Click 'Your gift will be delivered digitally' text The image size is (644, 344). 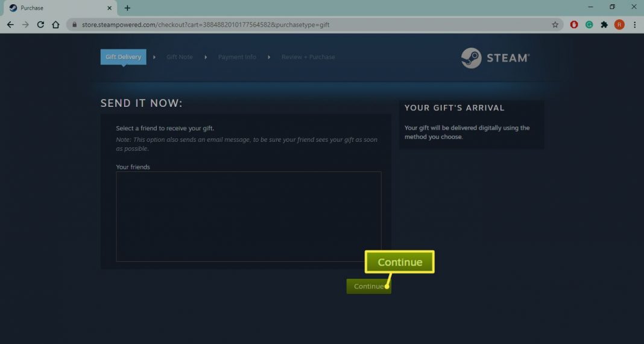pyautogui.click(x=467, y=132)
